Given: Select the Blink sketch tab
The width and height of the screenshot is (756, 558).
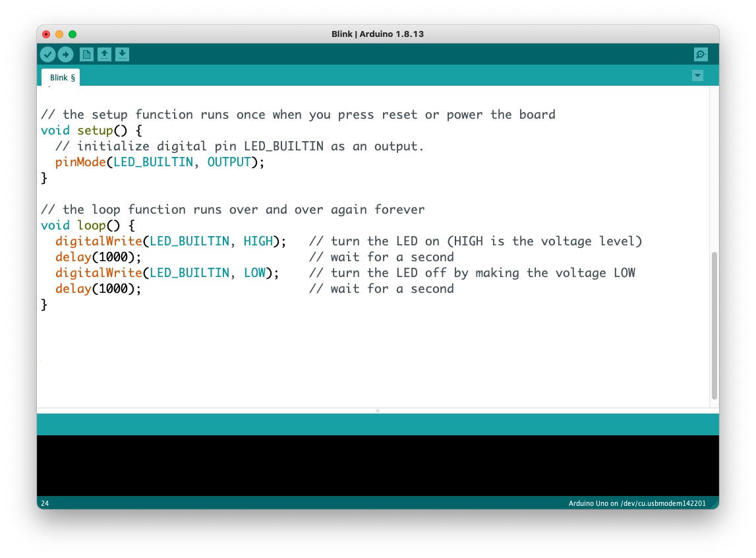Looking at the screenshot, I should coord(61,77).
